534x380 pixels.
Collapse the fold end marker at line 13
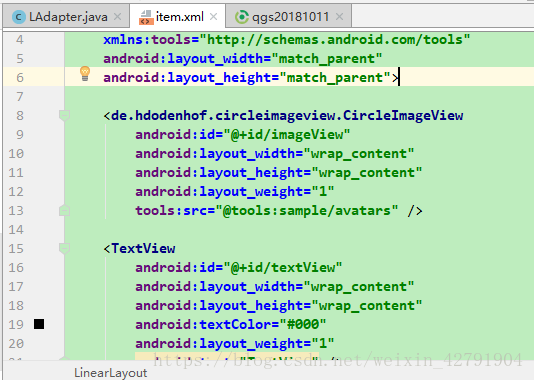click(64, 210)
